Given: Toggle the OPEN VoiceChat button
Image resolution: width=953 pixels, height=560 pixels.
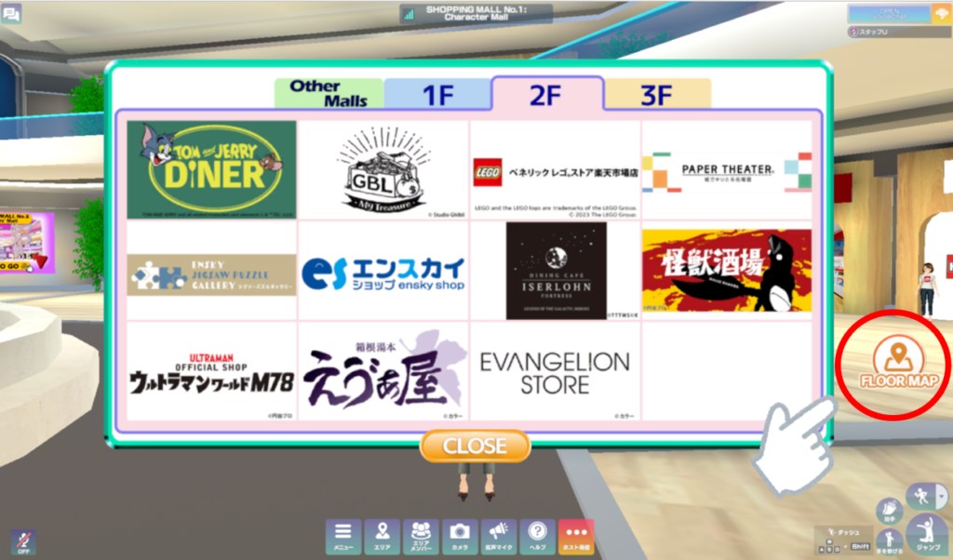Looking at the screenshot, I should pyautogui.click(x=889, y=14).
